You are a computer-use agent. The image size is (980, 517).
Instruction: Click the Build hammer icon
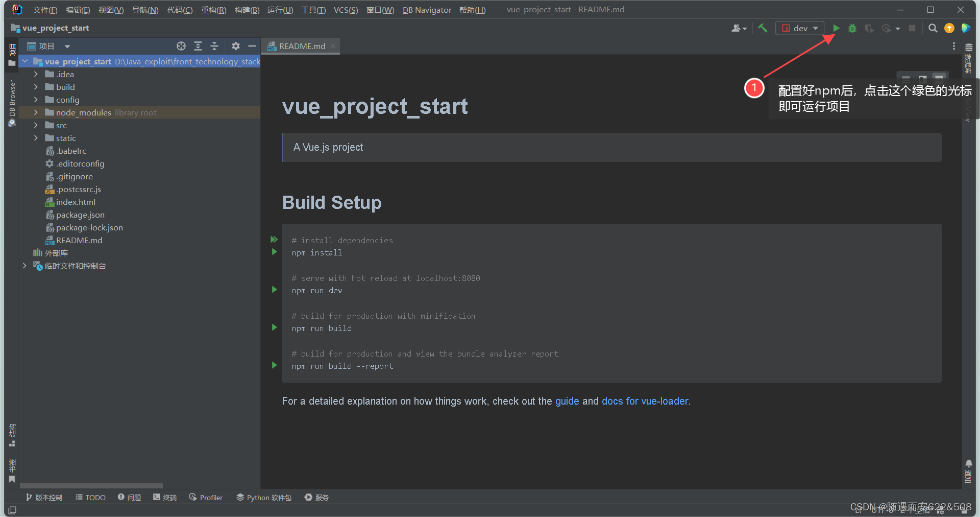click(x=763, y=28)
